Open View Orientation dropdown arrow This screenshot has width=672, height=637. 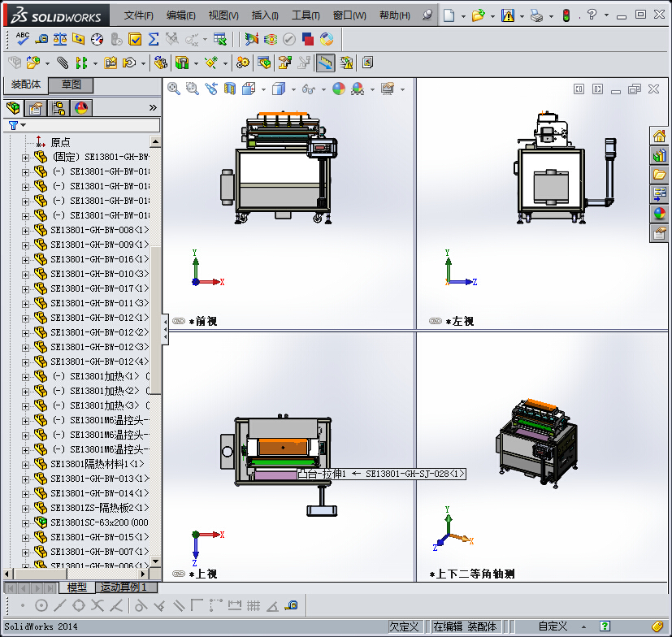click(263, 89)
